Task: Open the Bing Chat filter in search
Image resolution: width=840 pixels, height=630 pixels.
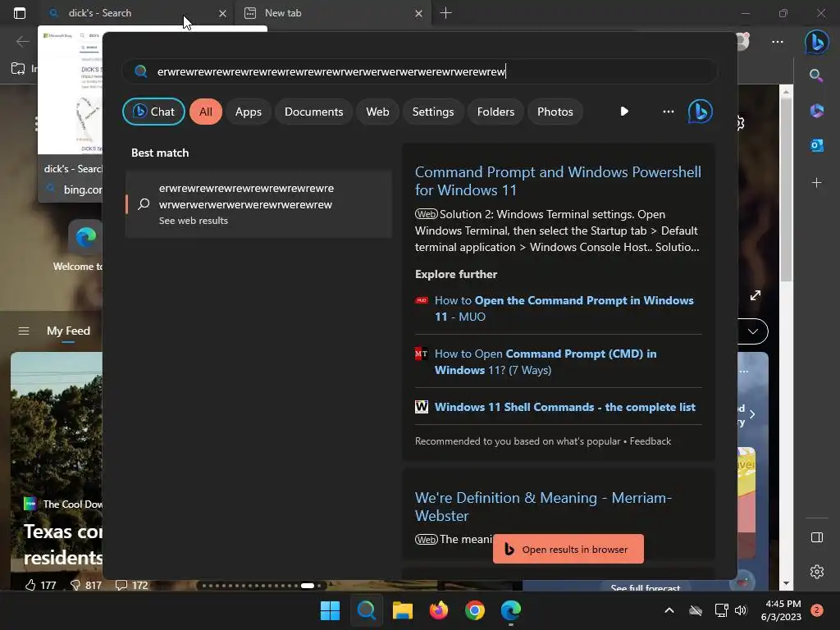Action: 153,112
